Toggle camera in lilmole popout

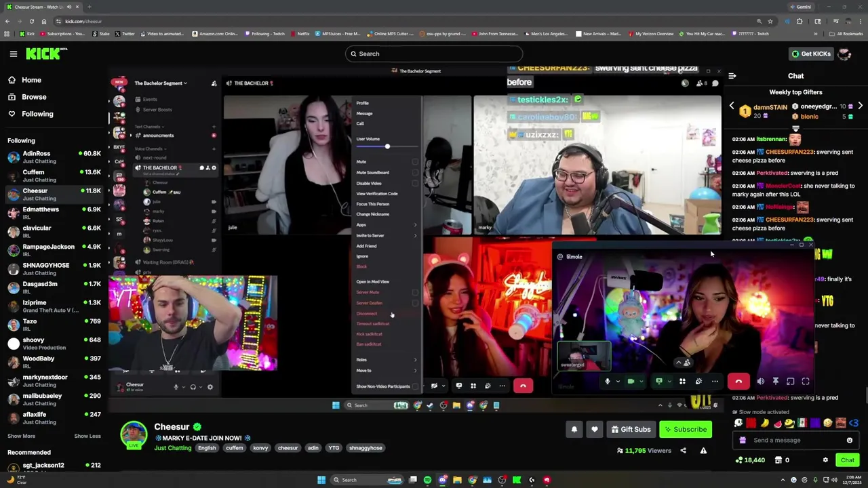[x=631, y=382]
